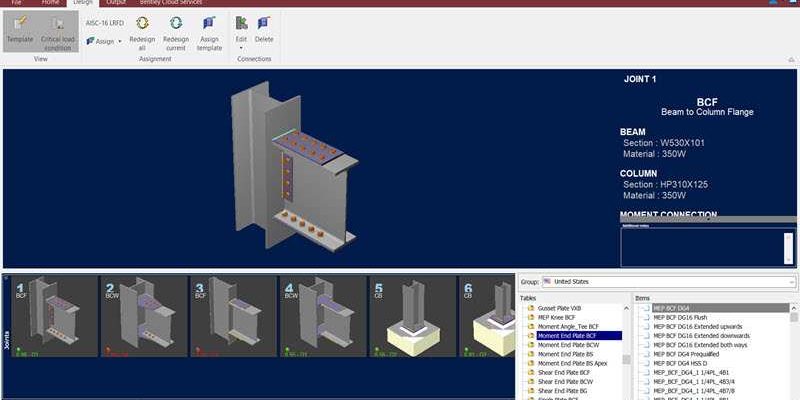800x400 pixels.
Task: Toggle the Template view button
Action: (20, 29)
